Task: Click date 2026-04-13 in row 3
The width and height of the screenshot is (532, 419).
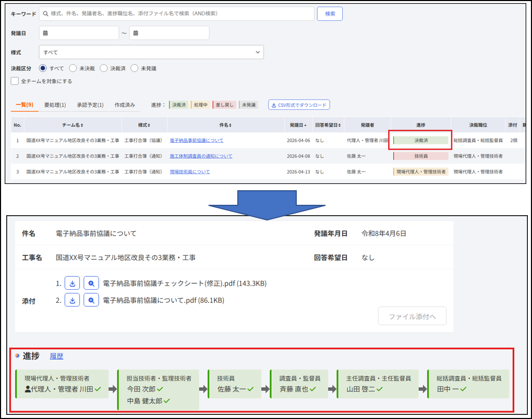Action: point(298,172)
